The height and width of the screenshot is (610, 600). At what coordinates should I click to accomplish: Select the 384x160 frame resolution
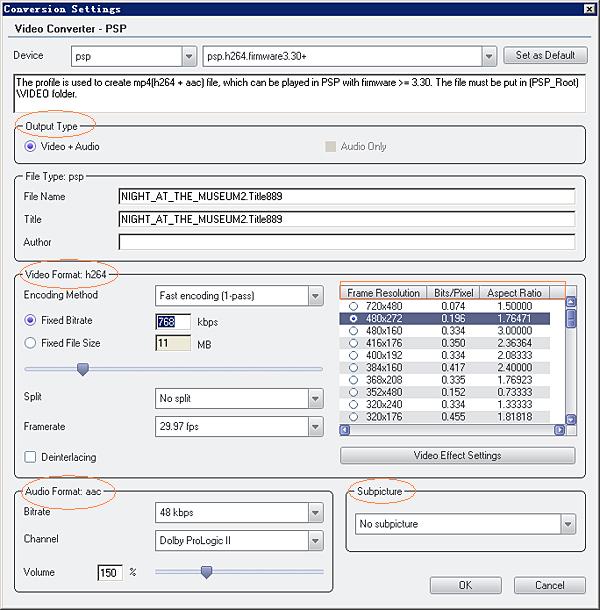353,368
